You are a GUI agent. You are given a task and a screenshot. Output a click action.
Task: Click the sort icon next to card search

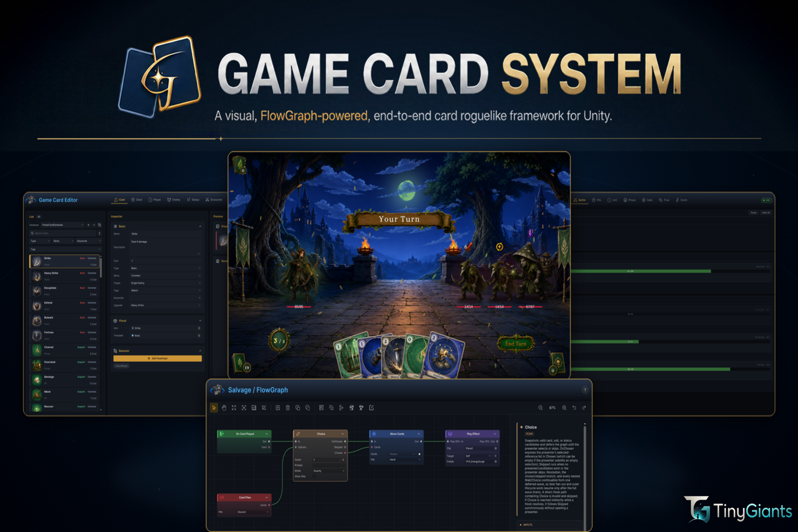coord(99,233)
